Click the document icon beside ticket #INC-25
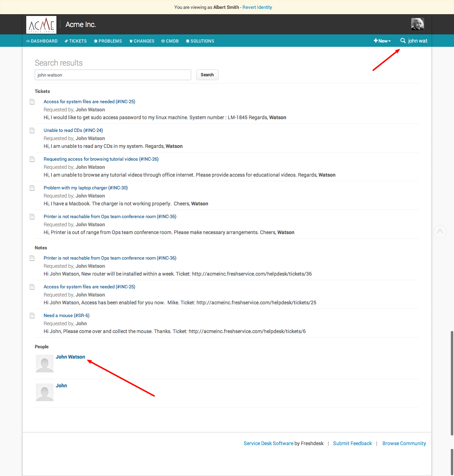 32,102
